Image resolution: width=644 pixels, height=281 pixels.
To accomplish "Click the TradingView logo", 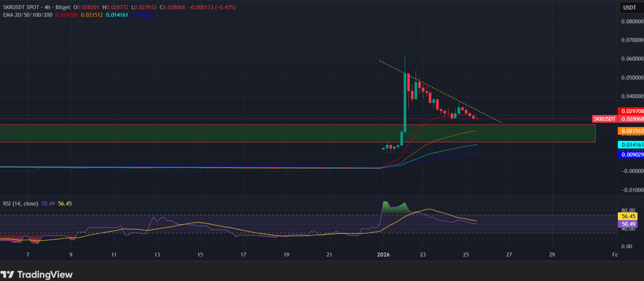I will [36, 274].
